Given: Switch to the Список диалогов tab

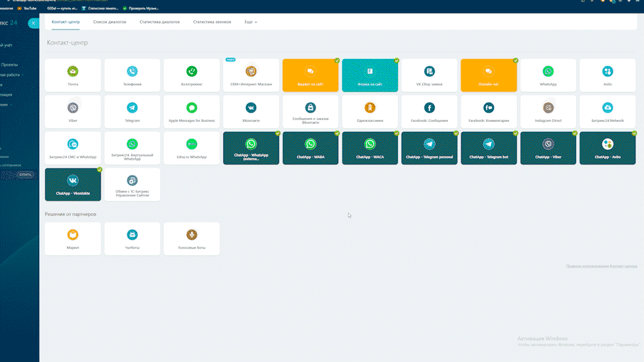Looking at the screenshot, I should point(110,22).
